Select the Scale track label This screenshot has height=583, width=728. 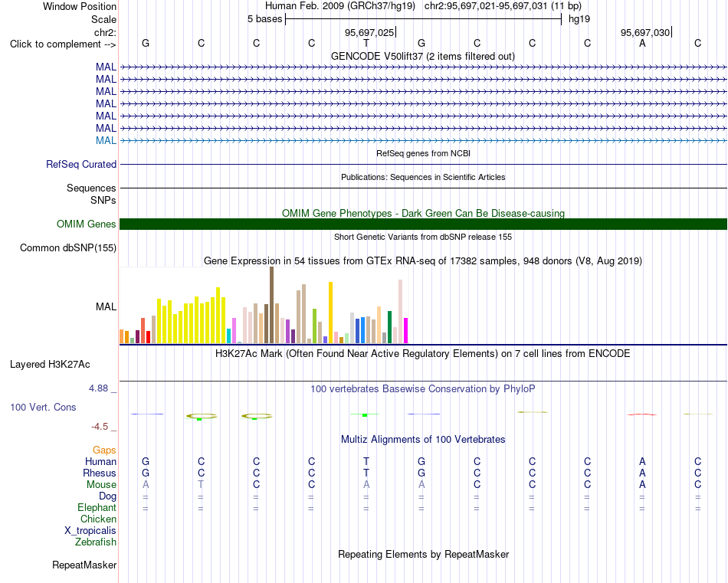point(103,19)
